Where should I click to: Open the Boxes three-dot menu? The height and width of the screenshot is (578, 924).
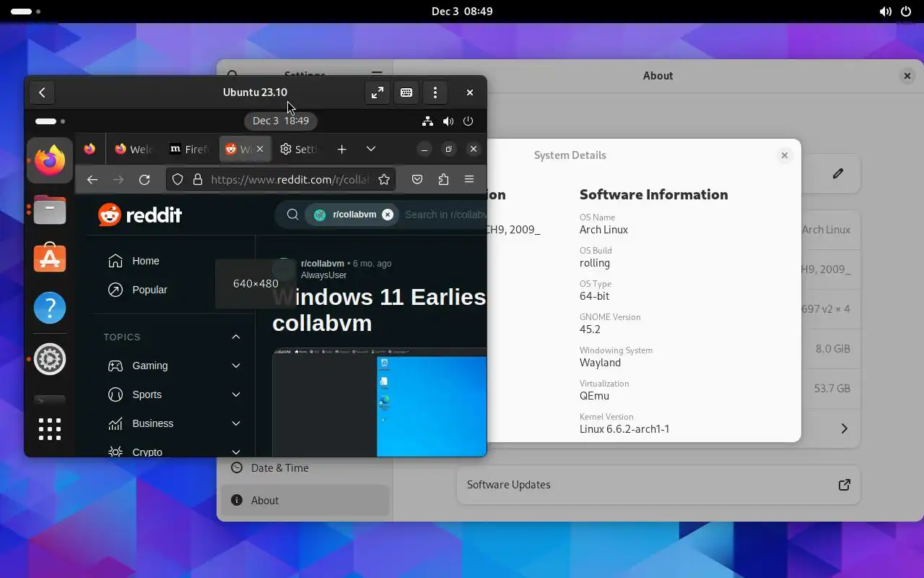[x=435, y=92]
